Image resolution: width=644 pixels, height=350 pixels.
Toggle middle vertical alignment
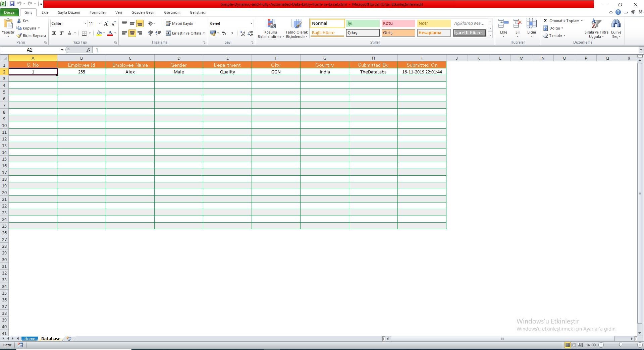coord(132,23)
